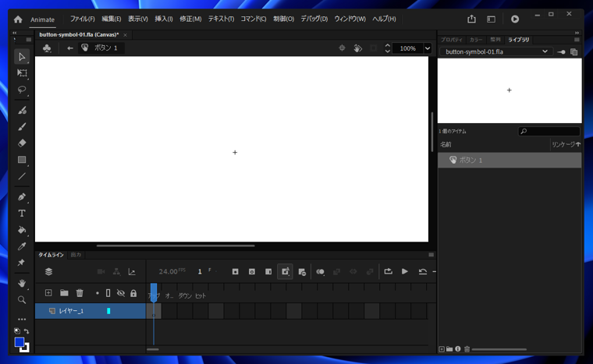
Task: Select the Lasso tool
Action: coord(22,90)
